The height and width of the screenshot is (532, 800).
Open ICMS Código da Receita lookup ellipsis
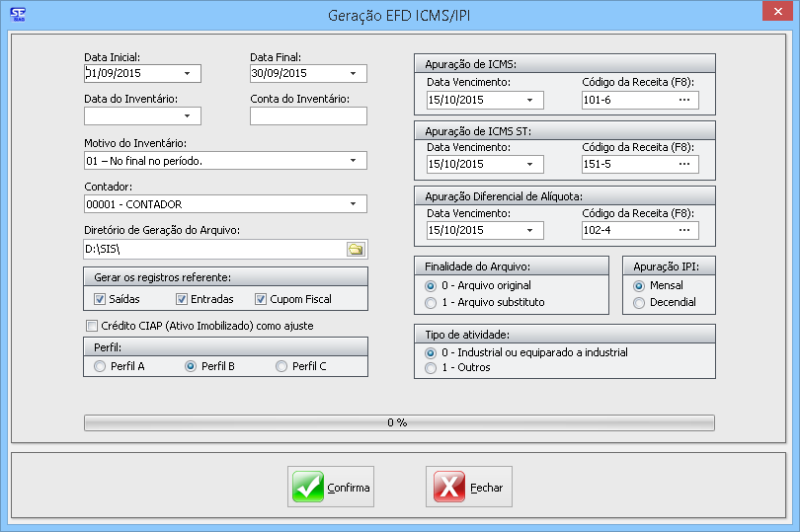point(683,100)
